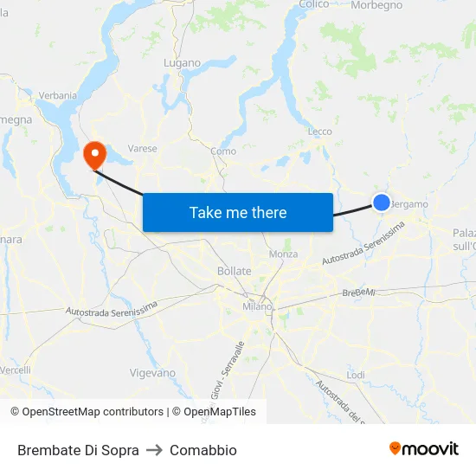The width and height of the screenshot is (476, 476).
Task: Click the BreBeMi highway label
Action: pyautogui.click(x=358, y=293)
